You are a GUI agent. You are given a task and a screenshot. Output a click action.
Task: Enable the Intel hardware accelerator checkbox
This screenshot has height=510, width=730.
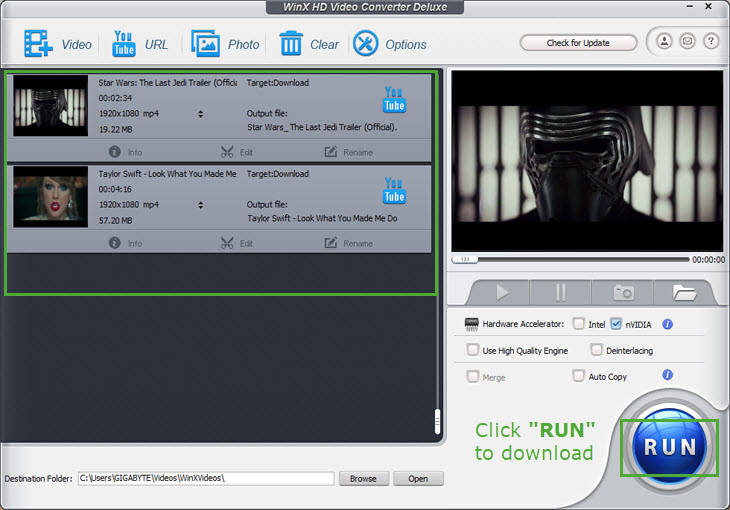click(x=578, y=324)
